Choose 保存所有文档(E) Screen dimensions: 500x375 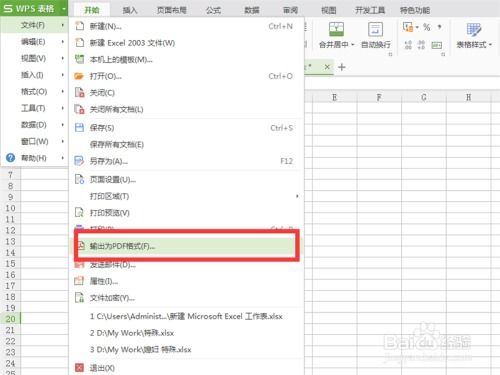[x=187, y=144]
